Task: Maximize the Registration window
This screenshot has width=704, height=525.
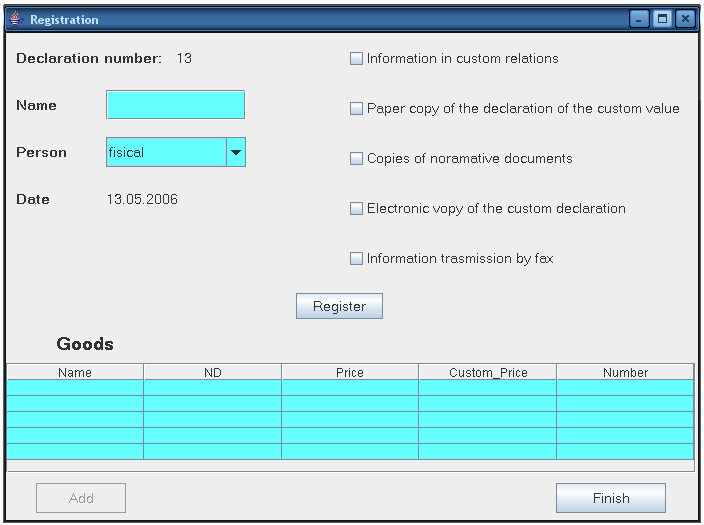Action: 662,19
